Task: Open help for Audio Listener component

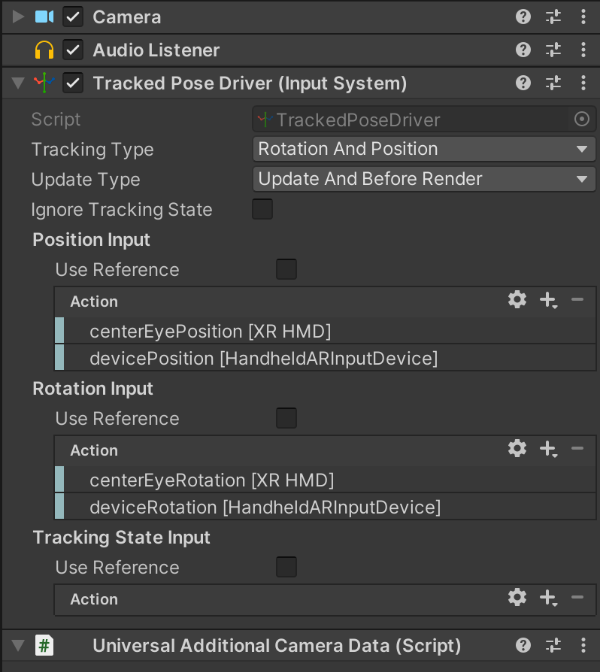Action: coord(523,50)
